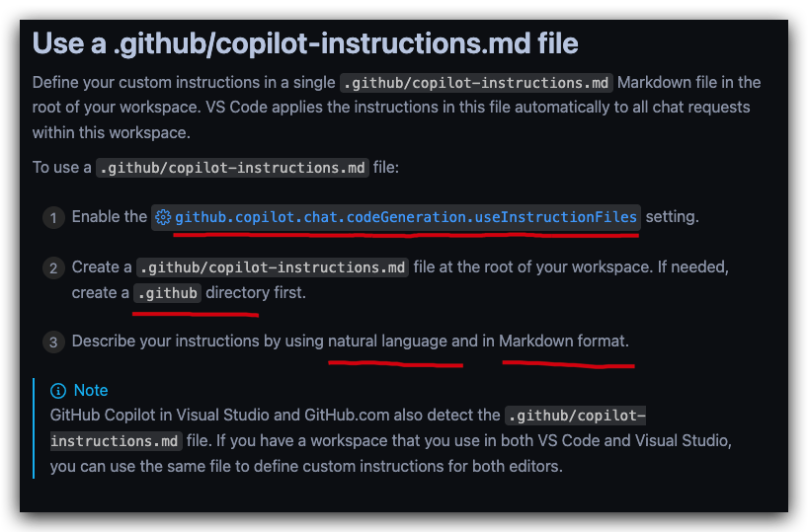The width and height of the screenshot is (808, 532).
Task: Click the gear icon in the setting link
Action: coord(163,217)
